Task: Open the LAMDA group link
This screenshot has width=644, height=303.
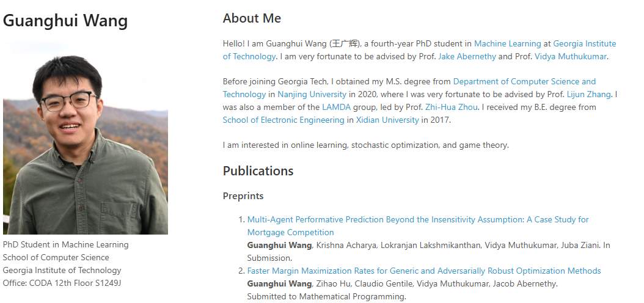Action: pyautogui.click(x=336, y=108)
